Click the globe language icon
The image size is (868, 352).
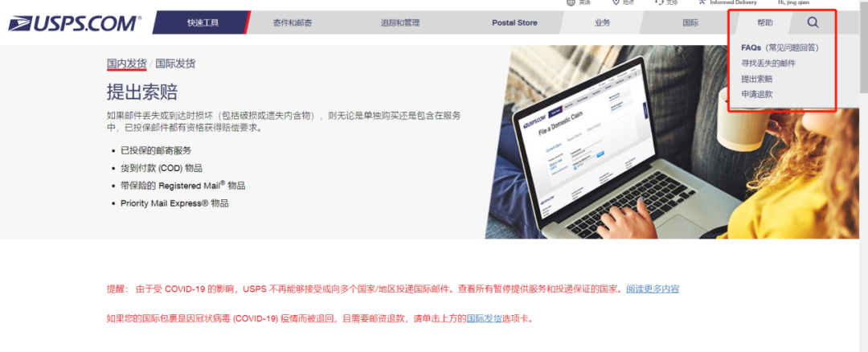coord(571,2)
